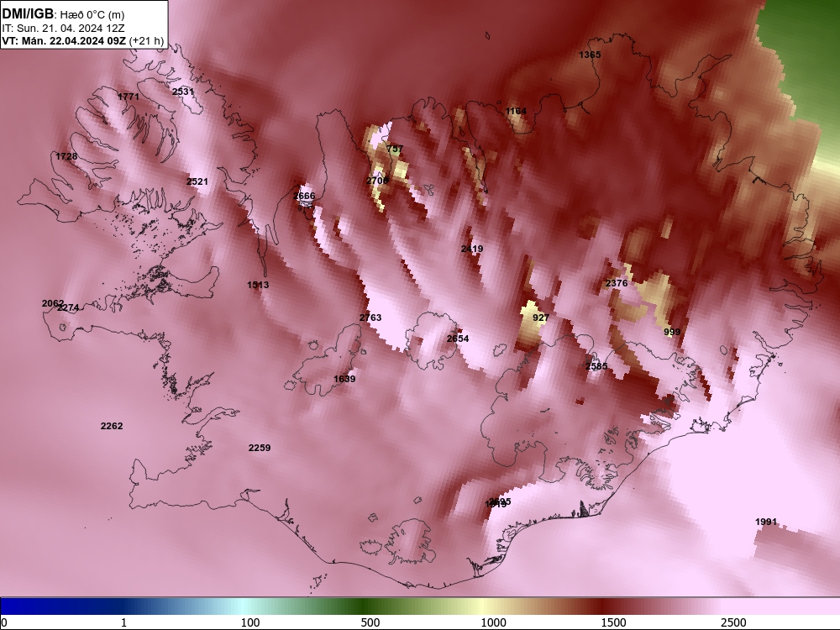The image size is (840, 630).
Task: Click the 2585 value on the map
Action: [596, 366]
